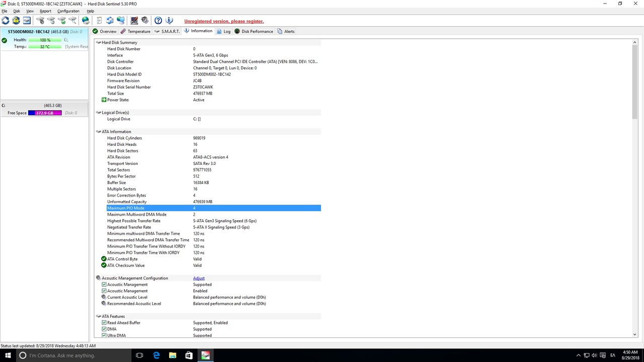Click the globe icon in the toolbar
This screenshot has height=362, width=644.
(86, 21)
